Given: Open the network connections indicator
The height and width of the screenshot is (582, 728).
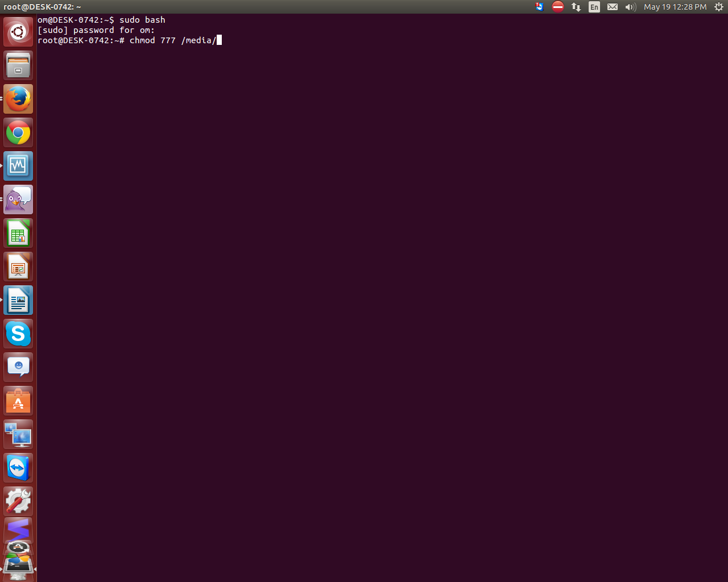Looking at the screenshot, I should 576,7.
